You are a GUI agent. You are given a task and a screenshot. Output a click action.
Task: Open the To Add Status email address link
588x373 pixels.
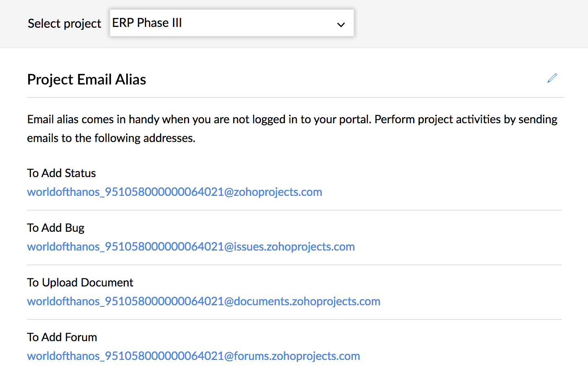(x=174, y=192)
